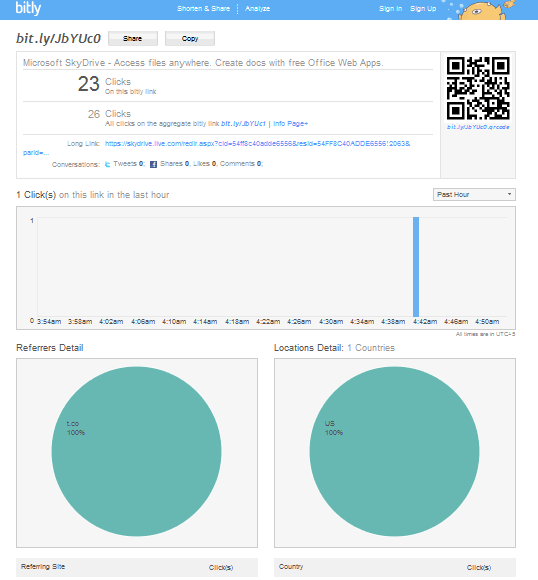Open the Past Hour dropdown
Screen dimensions: 538x580
[x=474, y=195]
